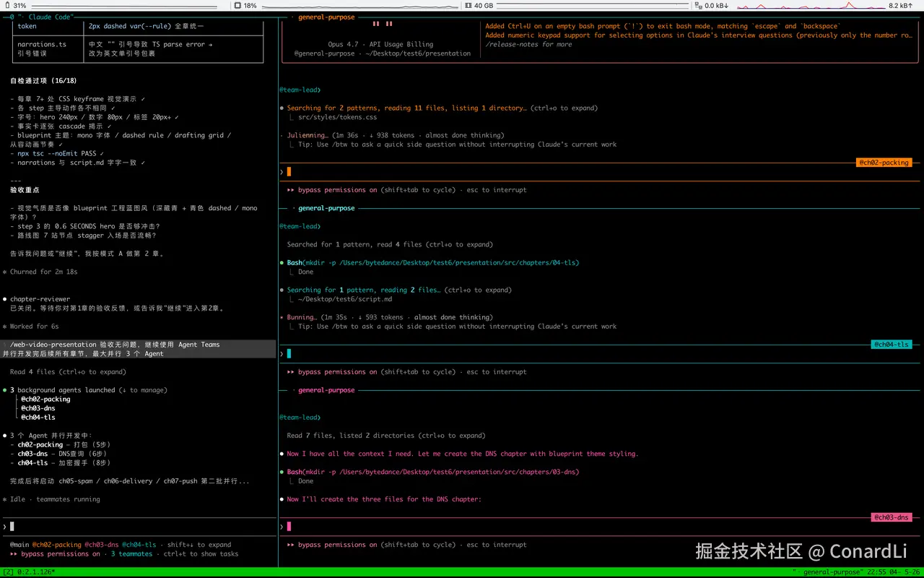Select @ch03-dns in the bottom teammate bar

pyautogui.click(x=102, y=545)
